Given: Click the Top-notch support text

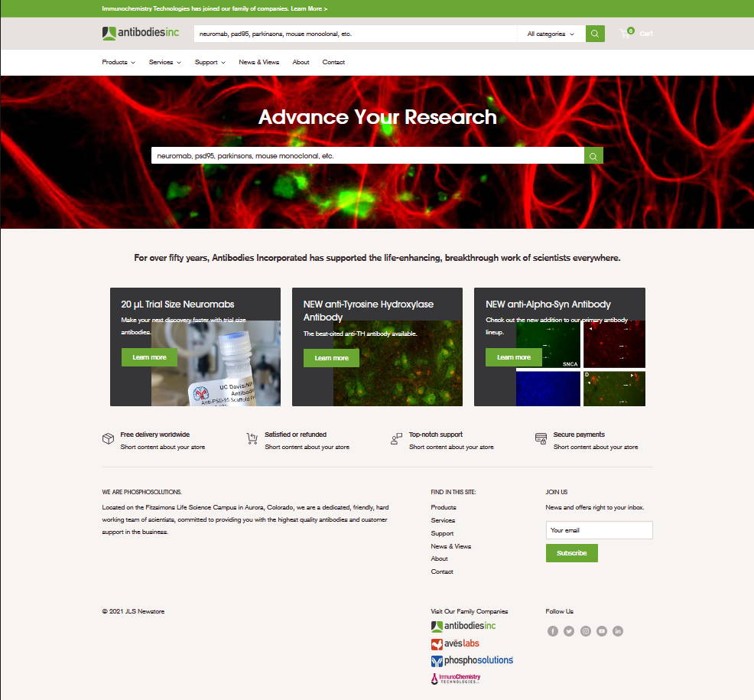Looking at the screenshot, I should 436,435.
